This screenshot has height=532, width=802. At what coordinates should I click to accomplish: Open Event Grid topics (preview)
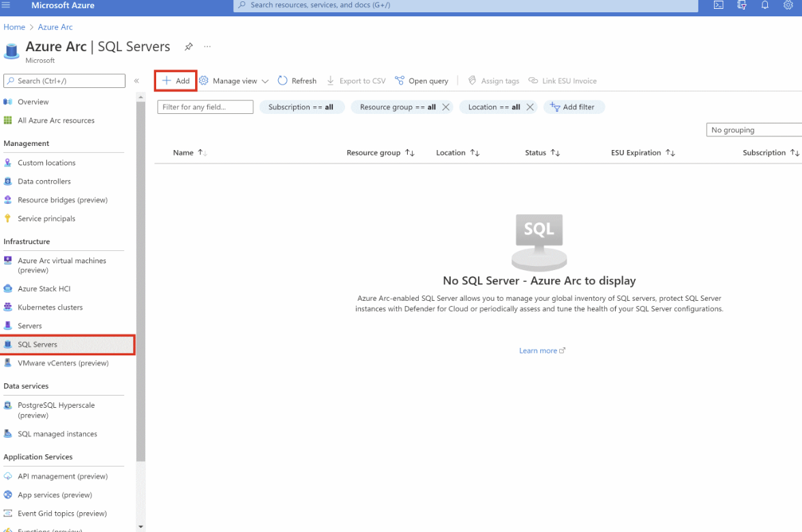62,514
